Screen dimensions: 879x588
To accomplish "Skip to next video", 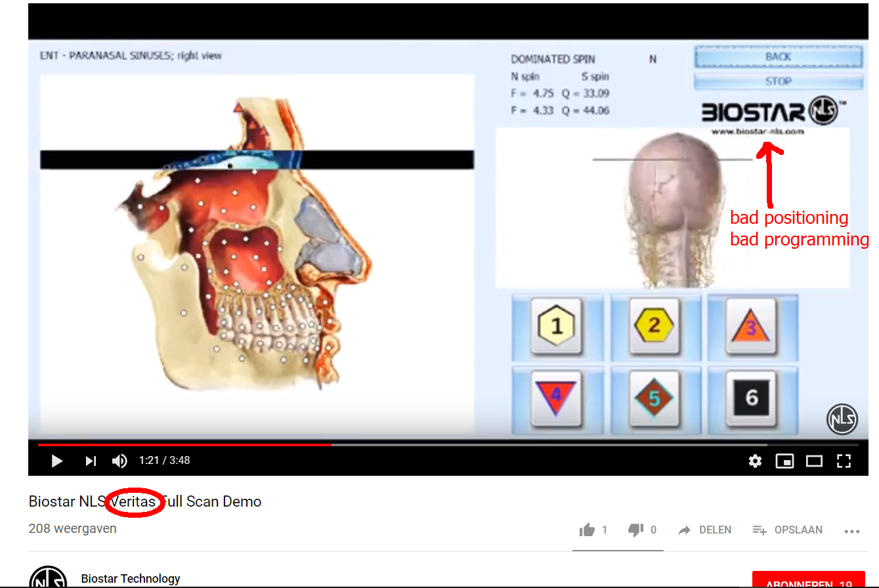I will coord(91,461).
